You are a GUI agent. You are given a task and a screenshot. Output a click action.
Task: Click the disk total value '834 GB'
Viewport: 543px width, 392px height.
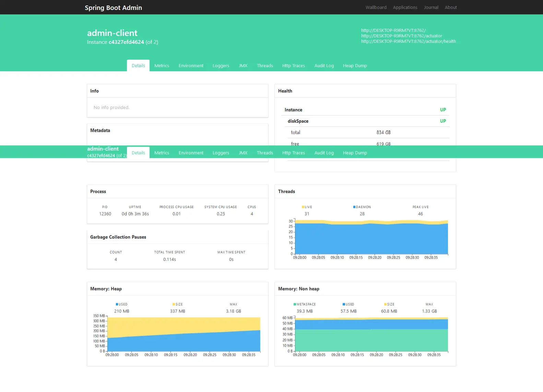(383, 133)
